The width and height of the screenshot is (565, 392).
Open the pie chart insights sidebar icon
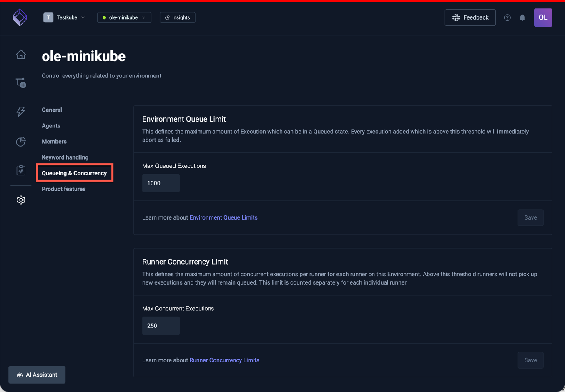[x=21, y=142]
